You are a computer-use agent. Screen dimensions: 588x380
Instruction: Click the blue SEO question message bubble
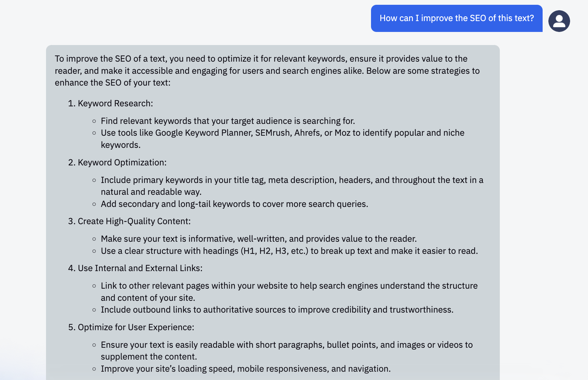coord(456,18)
